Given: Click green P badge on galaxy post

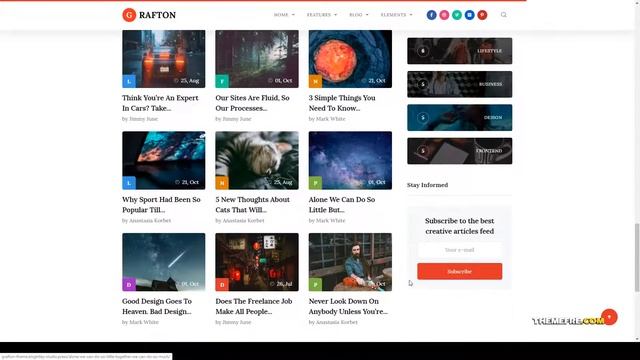Looking at the screenshot, I should point(315,183).
